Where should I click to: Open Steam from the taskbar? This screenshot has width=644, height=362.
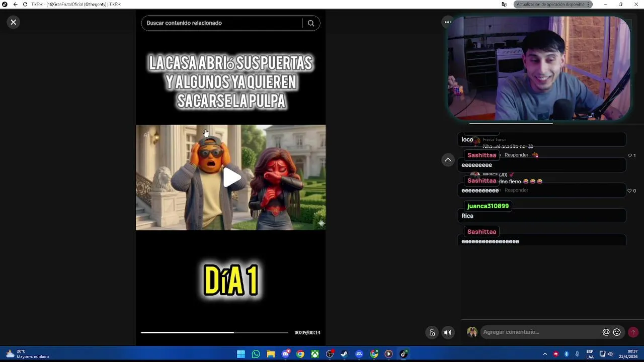[x=344, y=354]
